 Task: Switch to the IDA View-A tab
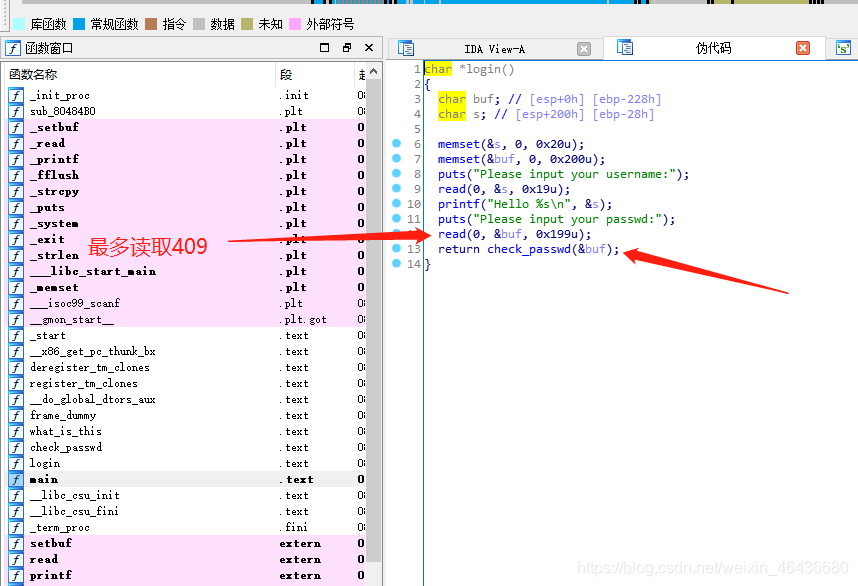point(495,49)
